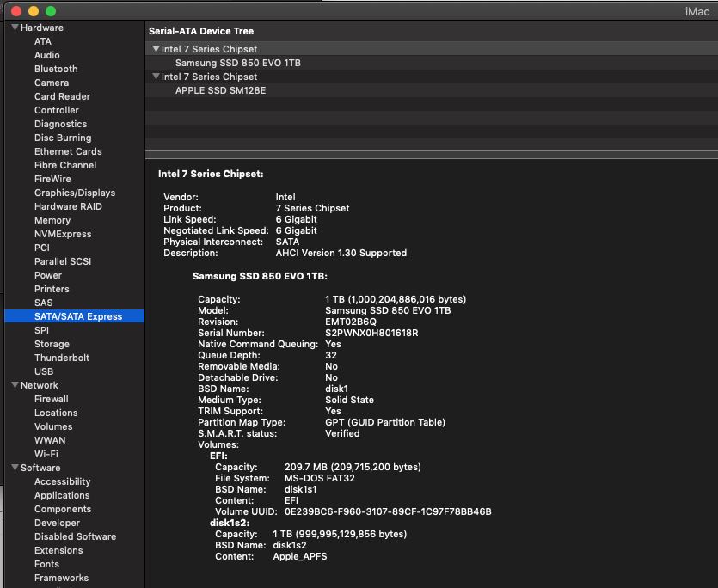Collapse Intel 7 Series Chipset triangle above APPLE SSD
Viewport: 718px width, 588px height.
(156, 77)
